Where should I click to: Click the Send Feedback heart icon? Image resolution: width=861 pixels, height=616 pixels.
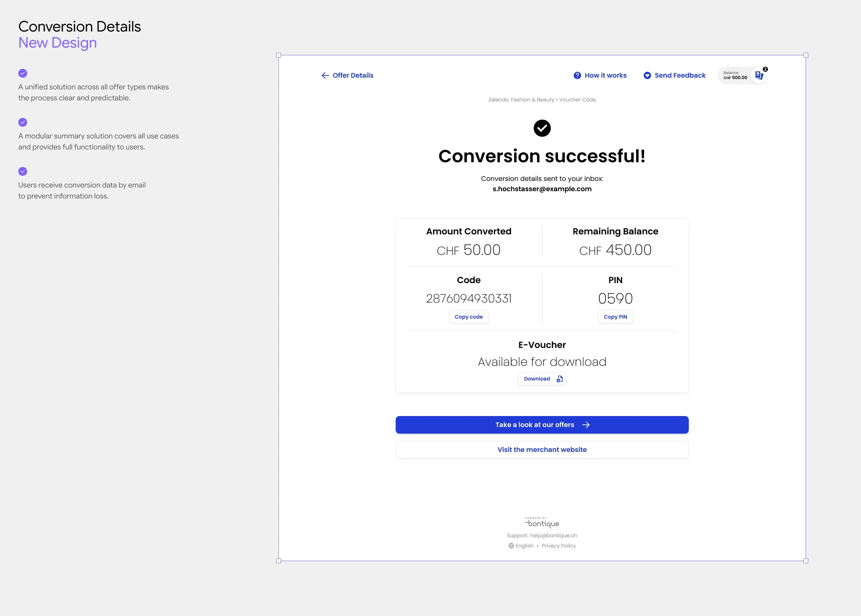click(647, 75)
